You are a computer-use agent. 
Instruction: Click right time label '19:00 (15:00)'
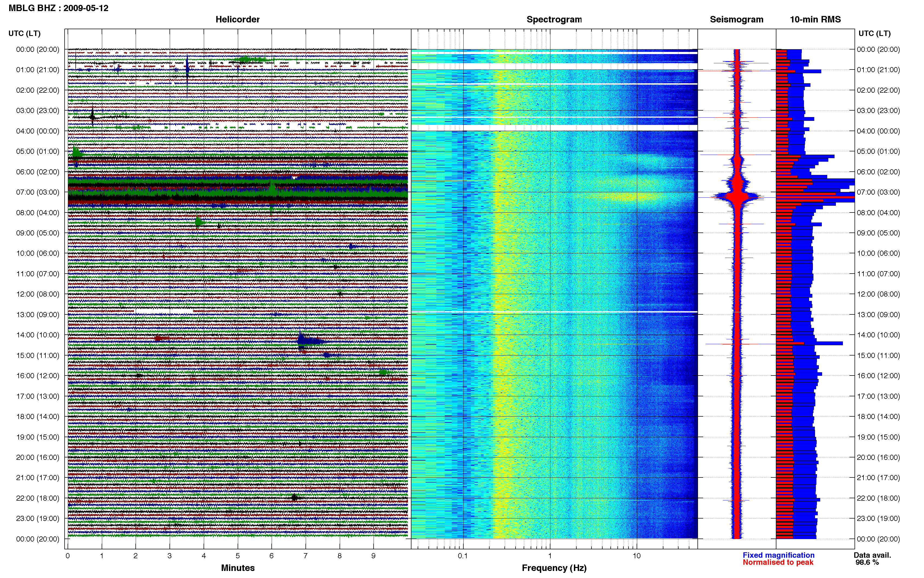[878, 437]
